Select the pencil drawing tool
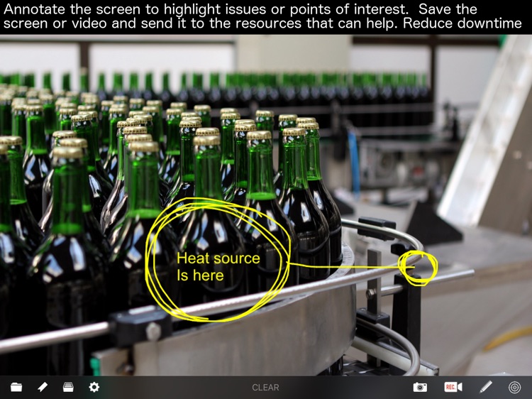The width and height of the screenshot is (532, 399). (485, 387)
